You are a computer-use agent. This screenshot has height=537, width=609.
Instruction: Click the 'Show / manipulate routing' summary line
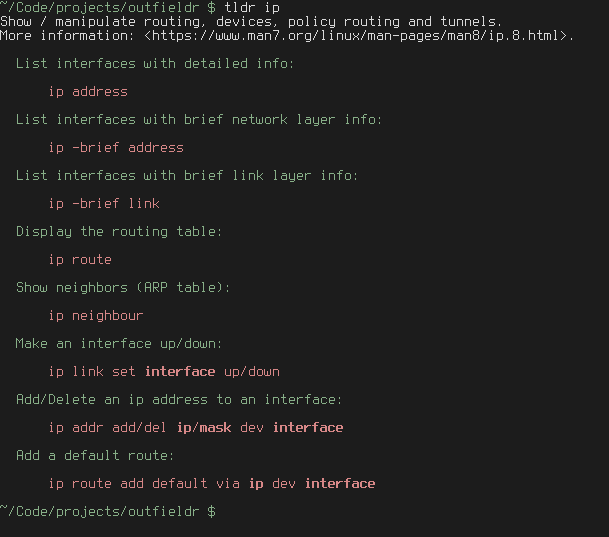tap(251, 22)
